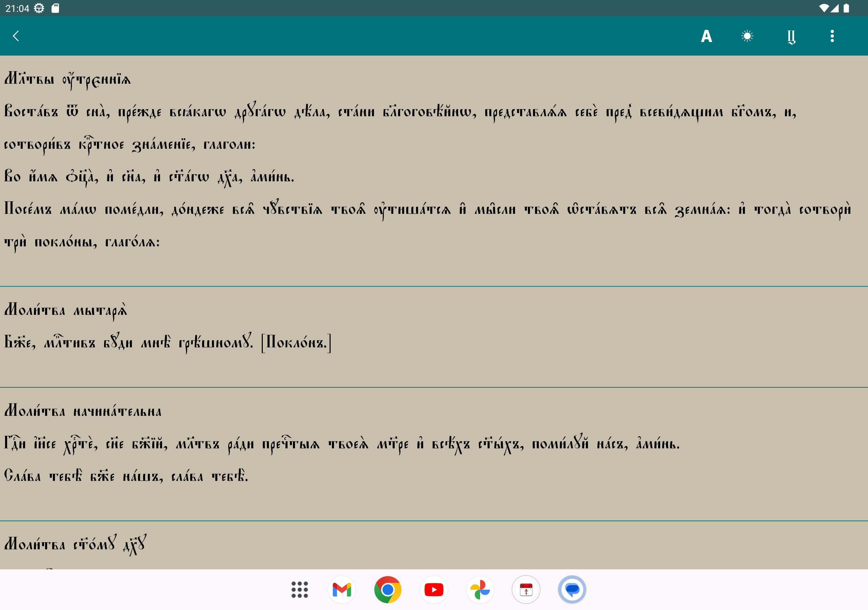The height and width of the screenshot is (610, 868).
Task: Open YouTube from the dock
Action: (x=434, y=590)
